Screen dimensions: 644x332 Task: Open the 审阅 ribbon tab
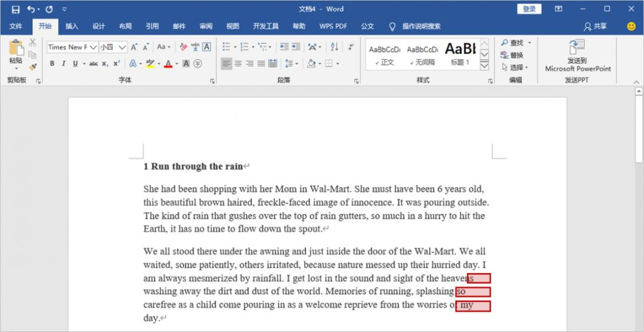[206, 26]
